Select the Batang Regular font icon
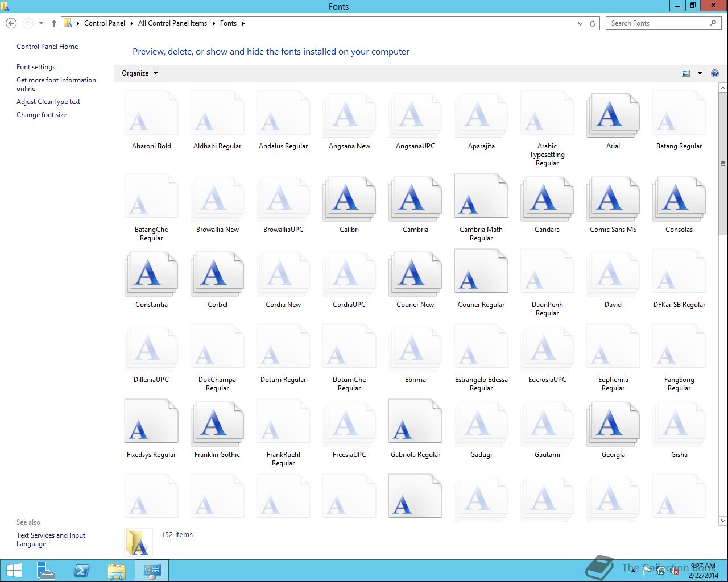 [679, 113]
